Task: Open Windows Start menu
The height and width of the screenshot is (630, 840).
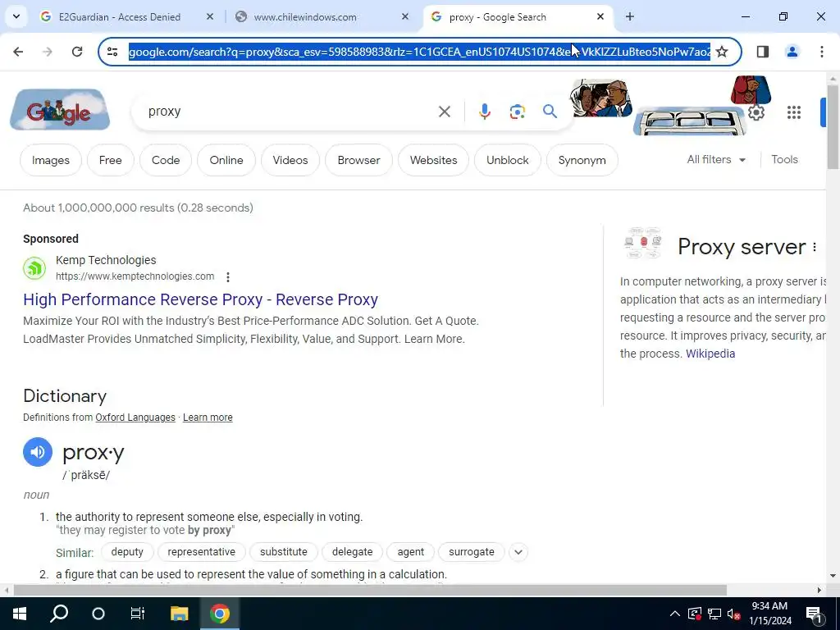Action: pyautogui.click(x=20, y=614)
